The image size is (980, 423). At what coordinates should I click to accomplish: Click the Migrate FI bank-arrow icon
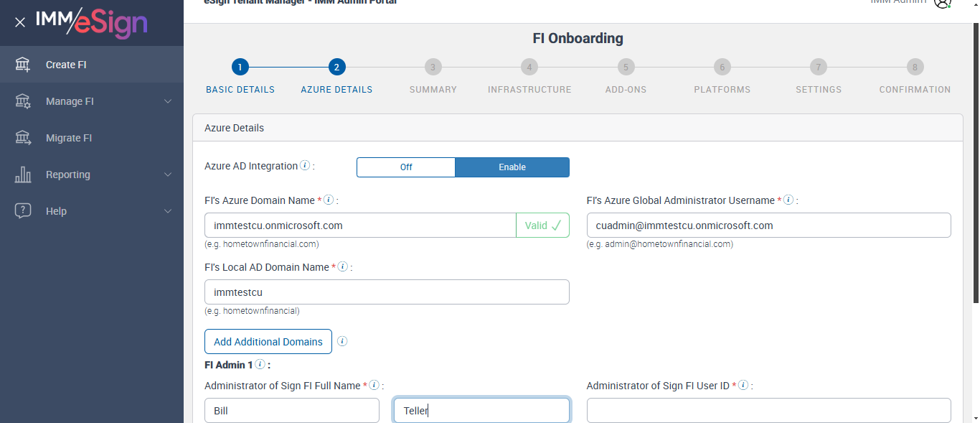click(23, 138)
